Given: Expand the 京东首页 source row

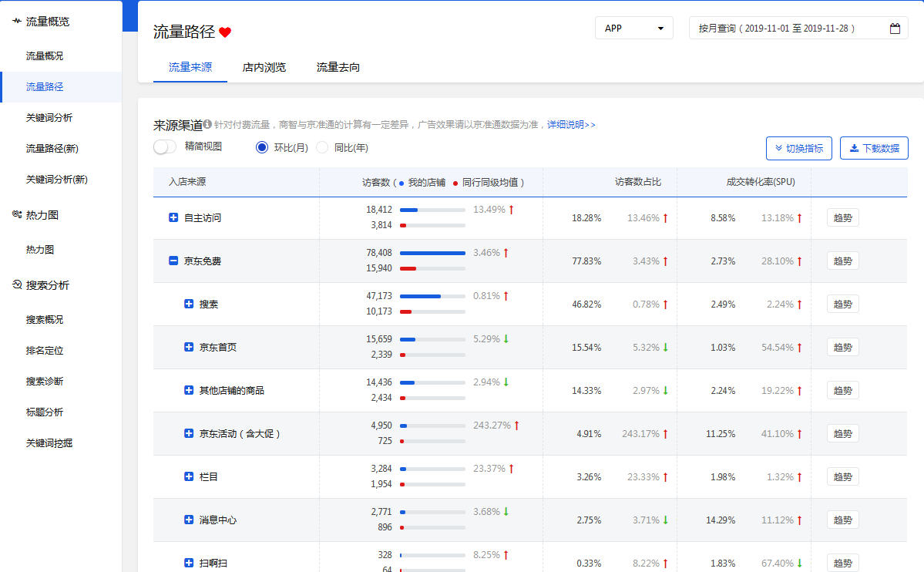Looking at the screenshot, I should pyautogui.click(x=189, y=348).
